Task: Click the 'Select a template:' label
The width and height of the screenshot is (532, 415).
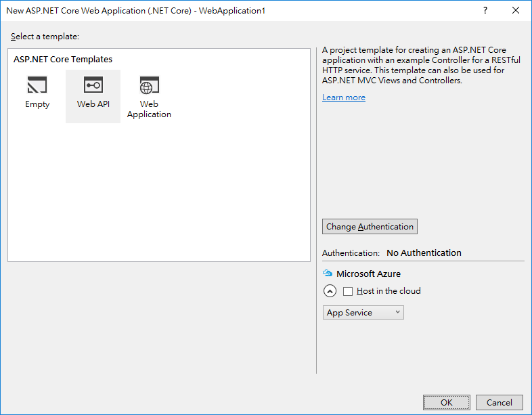Action: (x=45, y=37)
